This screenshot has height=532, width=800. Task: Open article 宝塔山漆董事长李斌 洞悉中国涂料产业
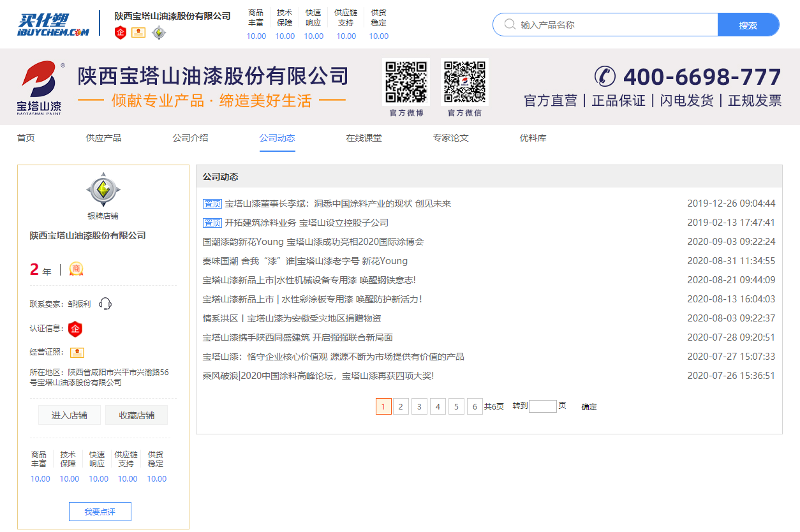coord(338,203)
